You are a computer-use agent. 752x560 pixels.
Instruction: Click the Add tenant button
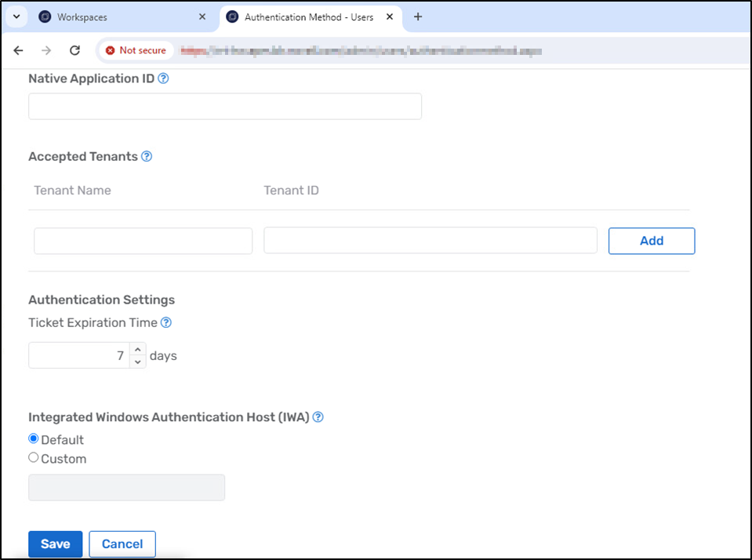coord(652,241)
